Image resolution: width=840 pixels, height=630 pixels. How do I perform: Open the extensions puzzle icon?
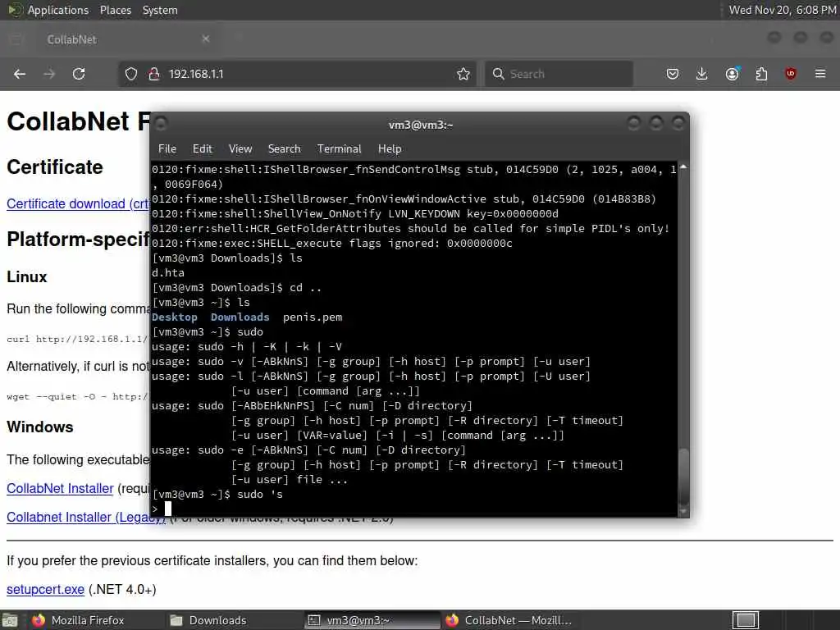tap(761, 74)
